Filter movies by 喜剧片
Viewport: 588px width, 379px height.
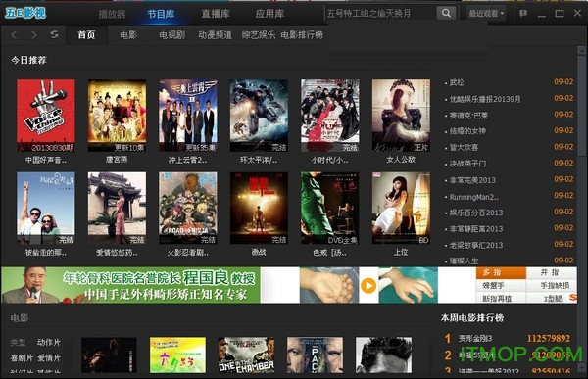pyautogui.click(x=22, y=358)
